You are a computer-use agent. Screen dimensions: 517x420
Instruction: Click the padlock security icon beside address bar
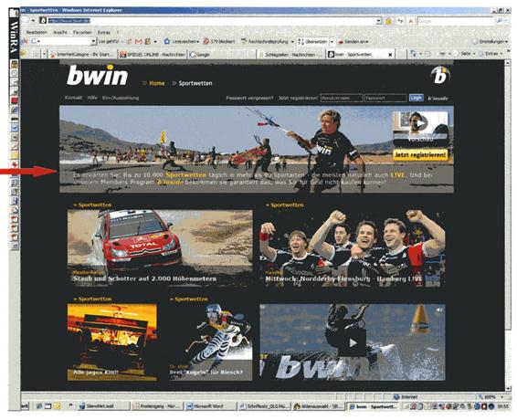click(x=389, y=21)
